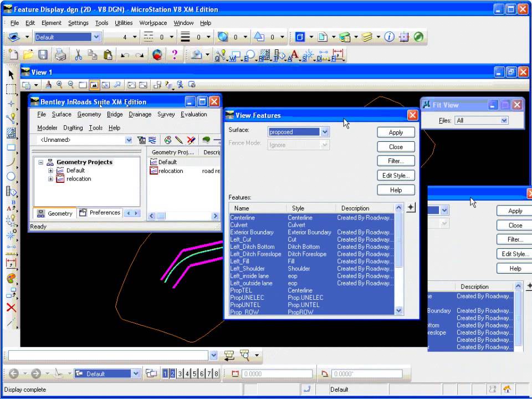This screenshot has width=532, height=399.
Task: Toggle view 2 button in view group
Action: (x=172, y=374)
